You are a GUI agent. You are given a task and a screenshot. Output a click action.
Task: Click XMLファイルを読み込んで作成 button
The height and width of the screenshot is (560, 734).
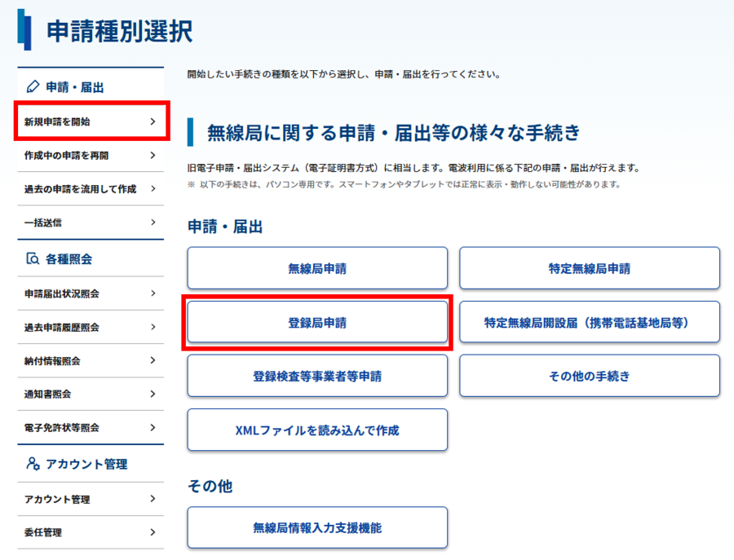point(317,430)
